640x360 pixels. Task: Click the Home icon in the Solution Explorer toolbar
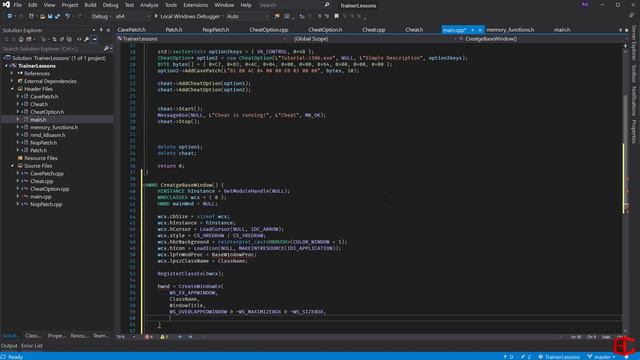click(21, 39)
